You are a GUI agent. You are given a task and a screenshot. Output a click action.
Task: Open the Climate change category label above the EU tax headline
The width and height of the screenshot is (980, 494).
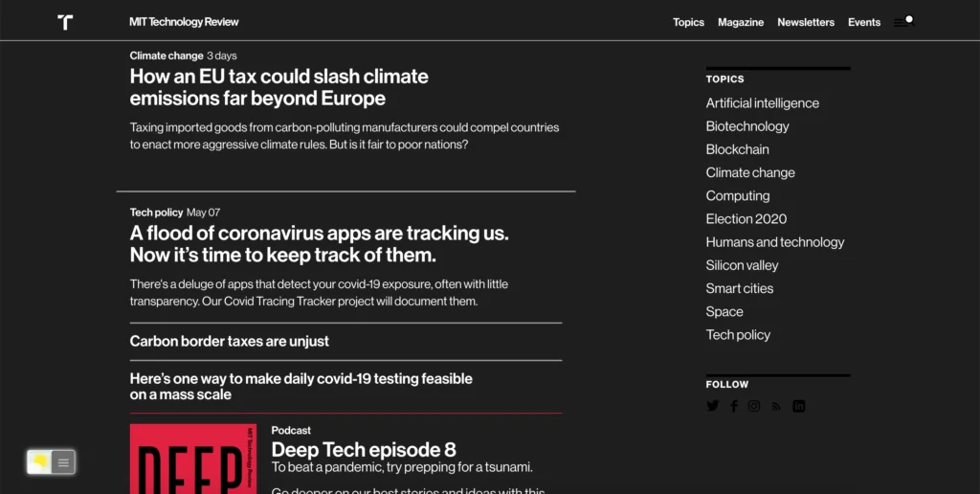(167, 56)
